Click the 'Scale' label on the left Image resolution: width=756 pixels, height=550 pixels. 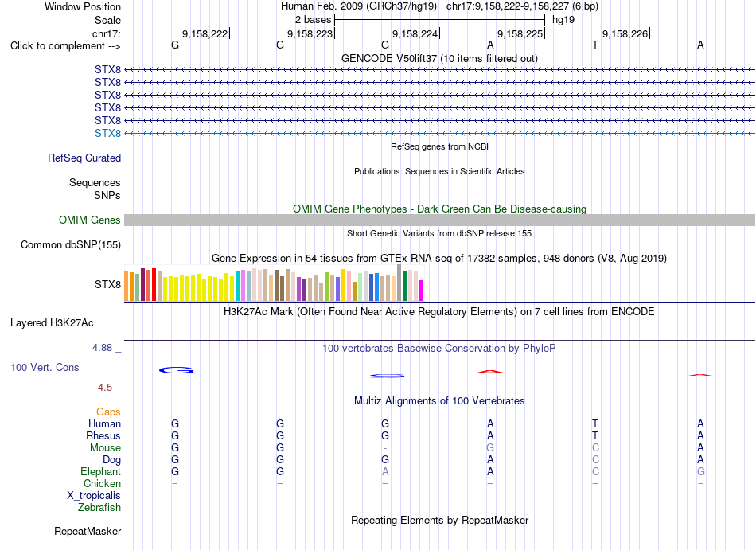[x=107, y=20]
